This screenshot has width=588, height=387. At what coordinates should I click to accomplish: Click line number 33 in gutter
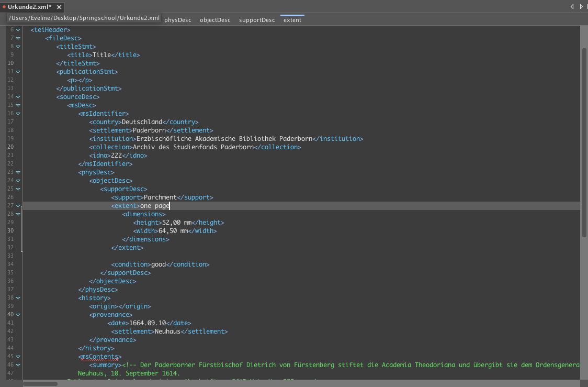pyautogui.click(x=10, y=256)
